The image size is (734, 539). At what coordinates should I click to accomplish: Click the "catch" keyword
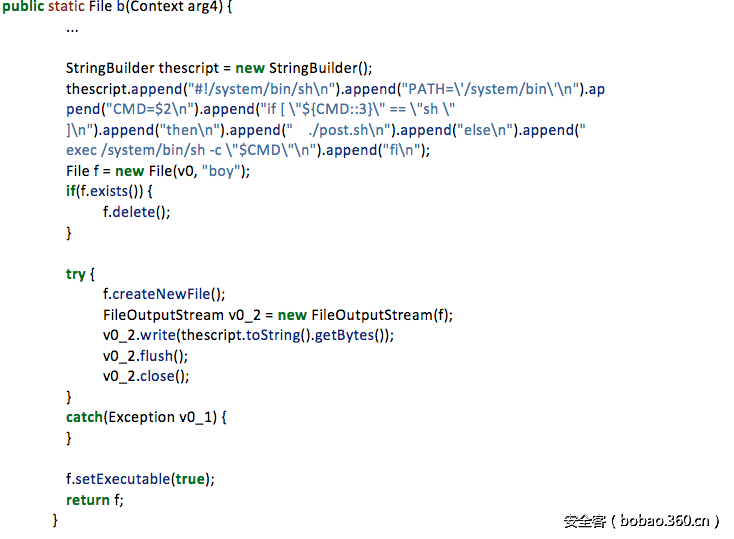coord(84,417)
